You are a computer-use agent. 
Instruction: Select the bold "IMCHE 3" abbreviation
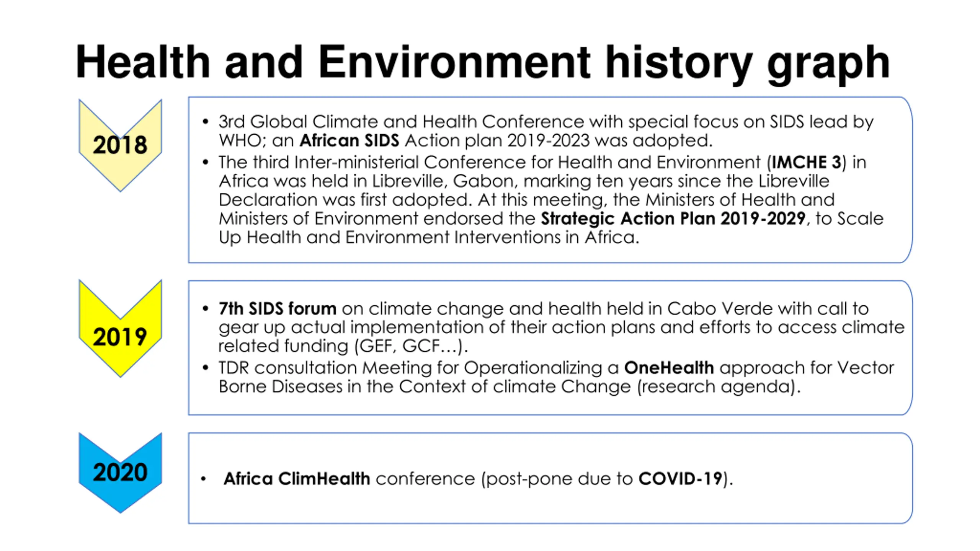[806, 162]
